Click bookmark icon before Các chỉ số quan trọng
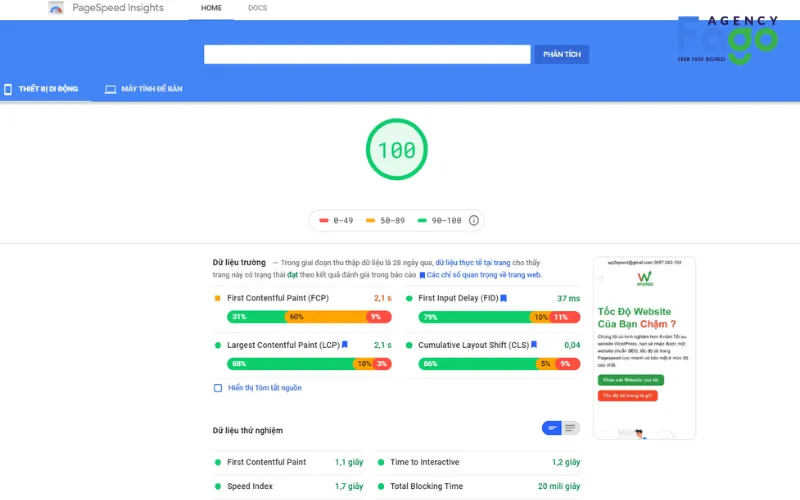This screenshot has height=500, width=800. (x=422, y=275)
